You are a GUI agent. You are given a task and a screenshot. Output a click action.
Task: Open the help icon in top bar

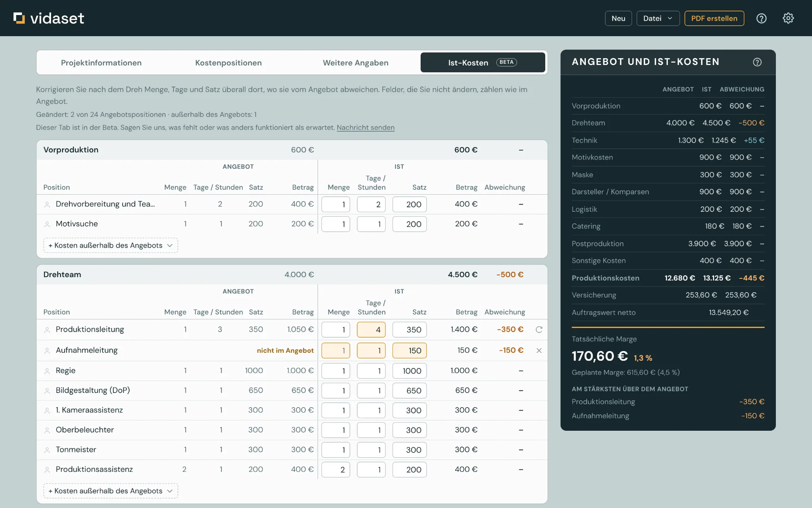coord(761,18)
